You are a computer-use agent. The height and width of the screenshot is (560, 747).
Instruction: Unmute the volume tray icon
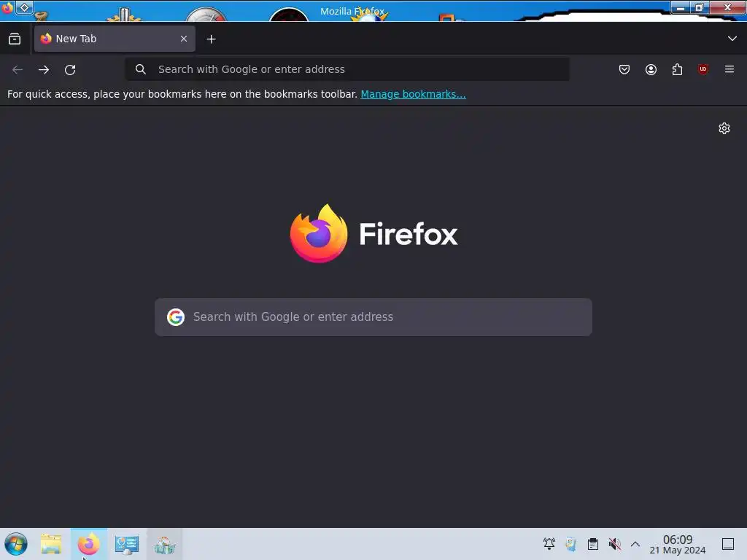pos(614,544)
